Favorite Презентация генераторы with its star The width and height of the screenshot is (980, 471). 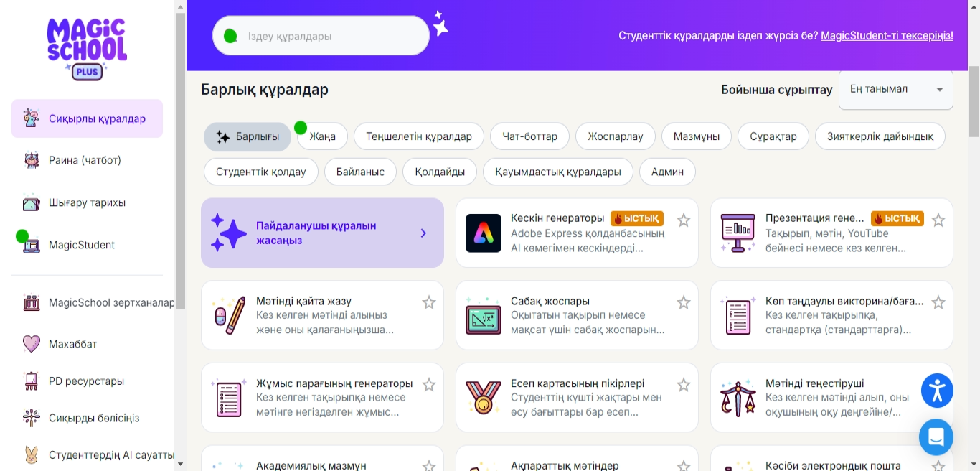click(938, 220)
